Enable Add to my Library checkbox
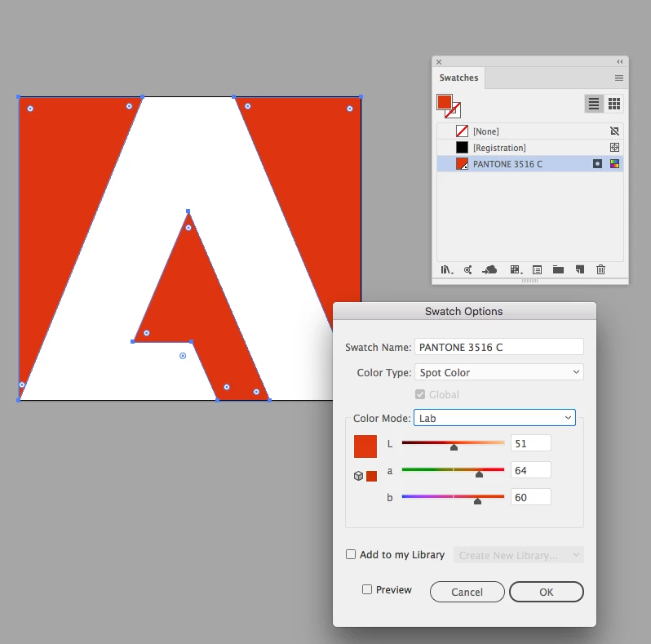The height and width of the screenshot is (644, 651). 351,555
